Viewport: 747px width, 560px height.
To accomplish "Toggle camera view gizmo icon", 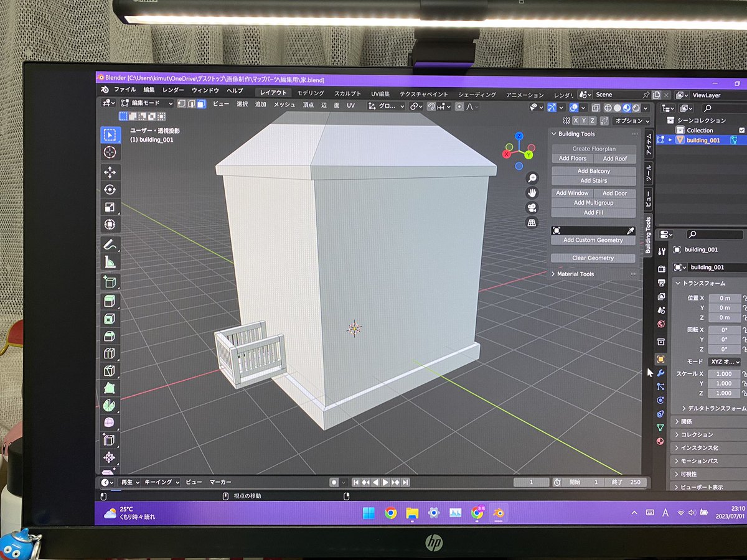I will pos(532,208).
